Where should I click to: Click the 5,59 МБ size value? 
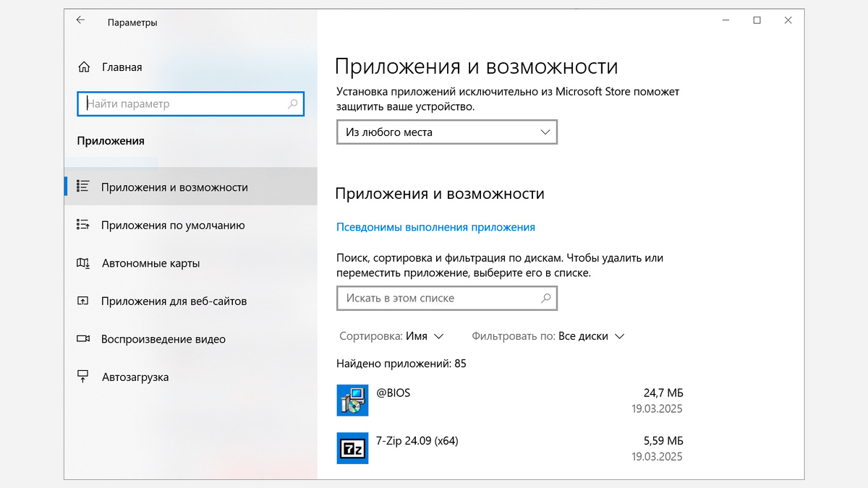point(663,440)
